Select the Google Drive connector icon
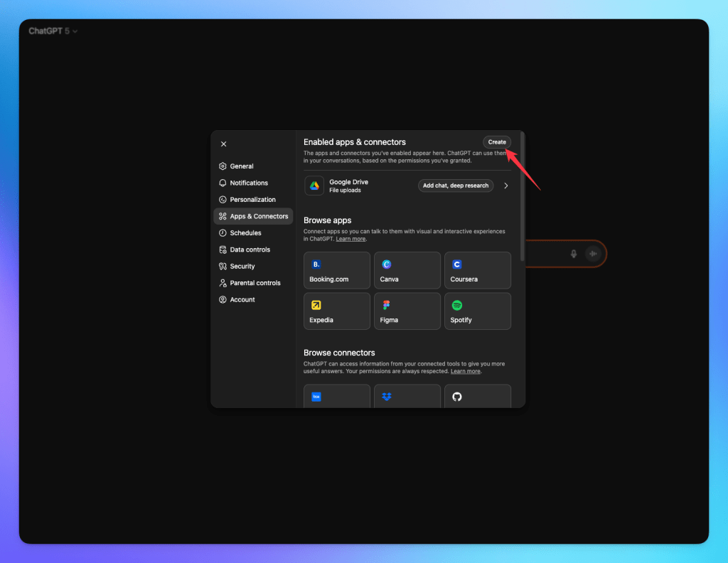The image size is (728, 563). coord(315,186)
